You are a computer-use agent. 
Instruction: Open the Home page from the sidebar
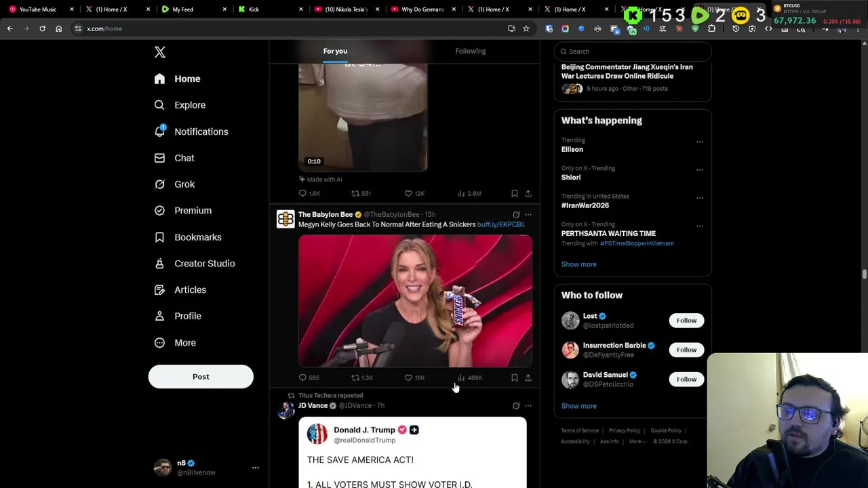tap(178, 79)
